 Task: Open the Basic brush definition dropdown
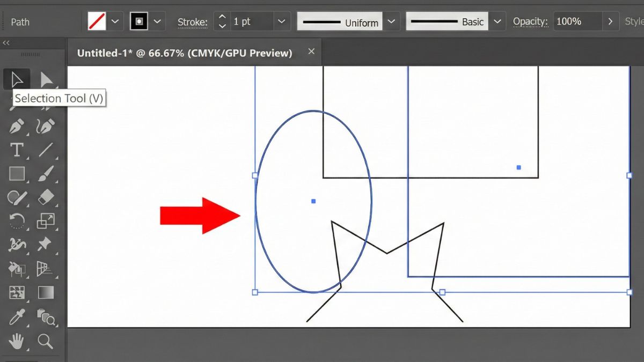point(497,21)
